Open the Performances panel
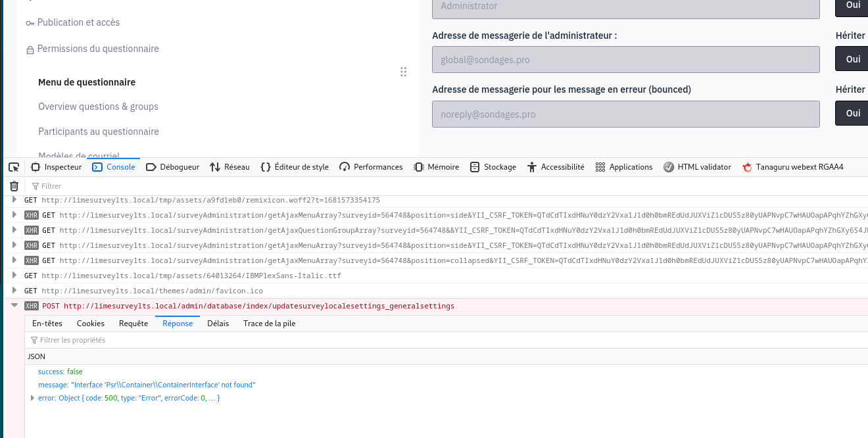 [x=371, y=167]
